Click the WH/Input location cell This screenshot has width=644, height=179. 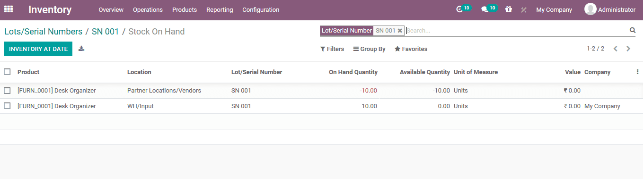click(141, 106)
